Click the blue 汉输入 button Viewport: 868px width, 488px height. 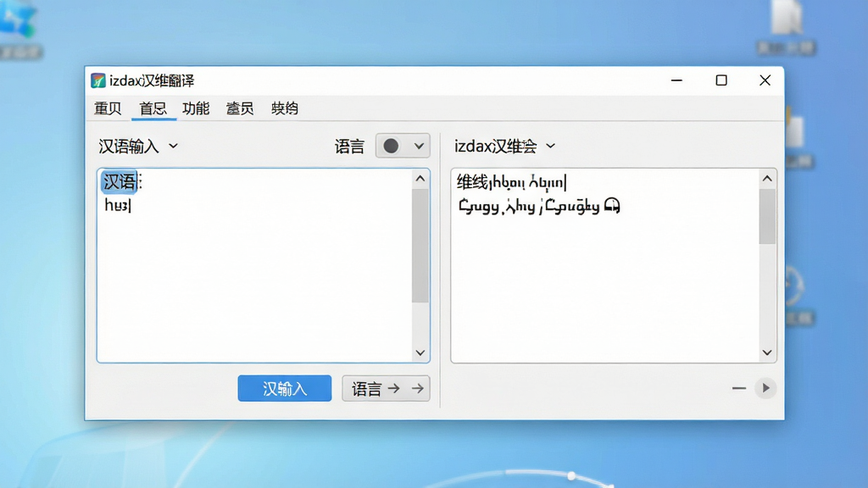[x=285, y=388]
